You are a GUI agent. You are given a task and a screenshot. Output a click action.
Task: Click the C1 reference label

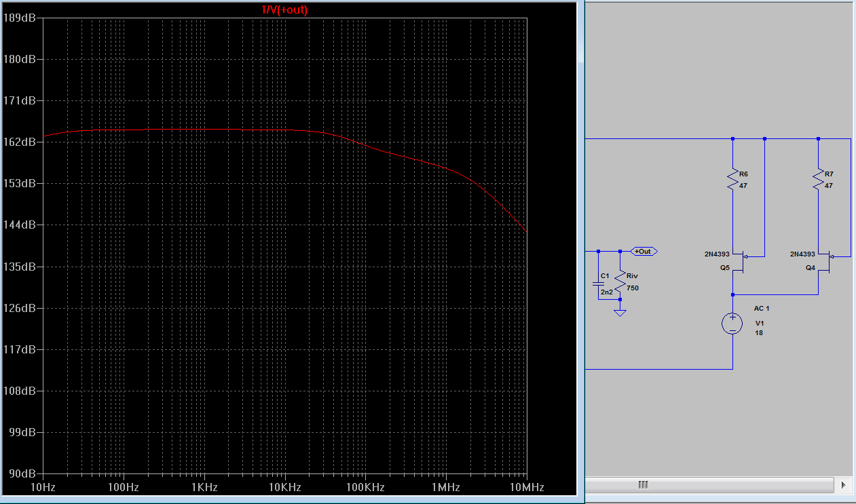coord(606,276)
